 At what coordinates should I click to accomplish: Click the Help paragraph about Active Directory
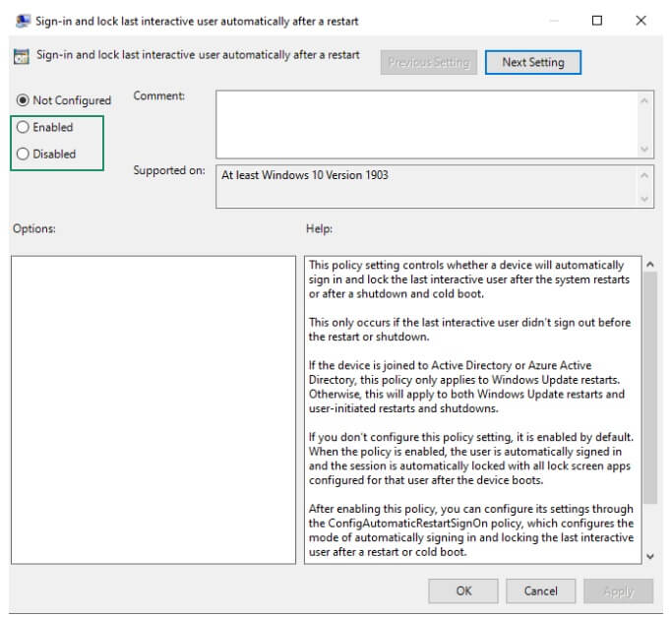pyautogui.click(x=466, y=387)
